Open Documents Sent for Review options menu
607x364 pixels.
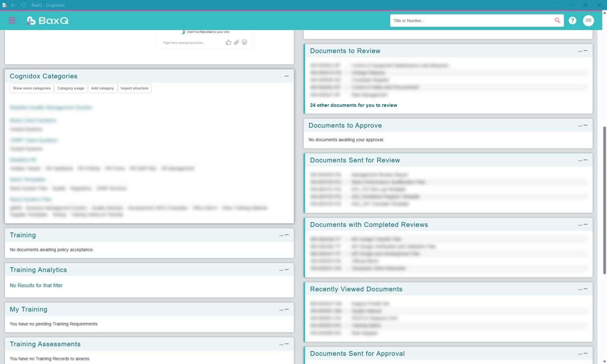(580, 161)
